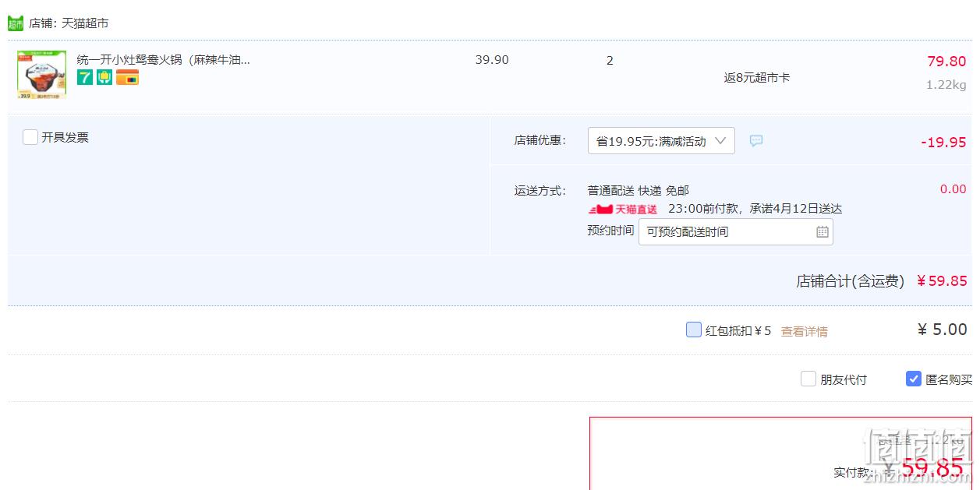
Task: Click the 普通配送 快递 免邮 shipping text
Action: click(x=639, y=191)
